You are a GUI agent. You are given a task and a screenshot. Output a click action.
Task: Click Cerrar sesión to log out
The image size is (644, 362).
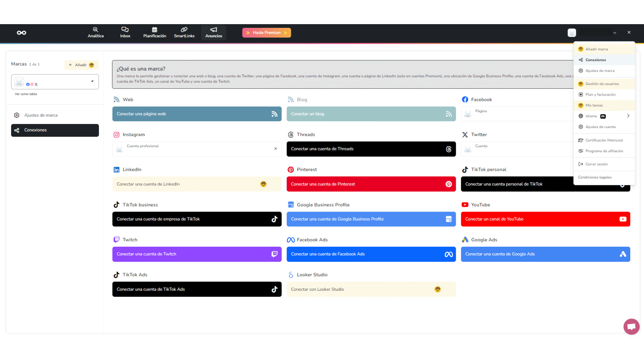pos(604,164)
